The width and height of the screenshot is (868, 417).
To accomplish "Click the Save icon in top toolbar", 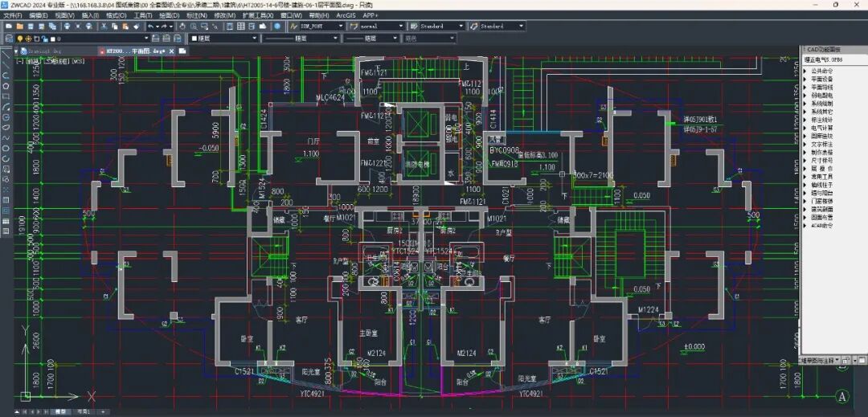I will click(x=31, y=26).
